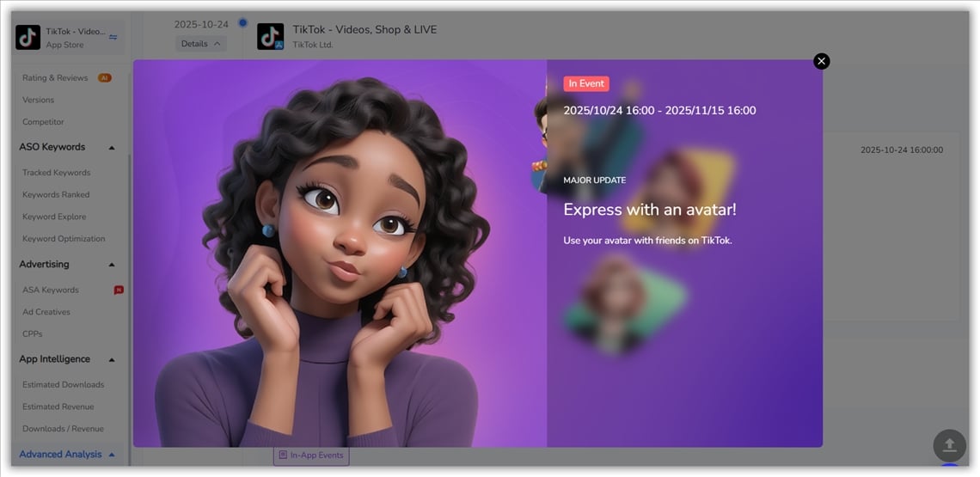The height and width of the screenshot is (477, 980).
Task: Click the TikTok app icon beside title
Action: [270, 36]
